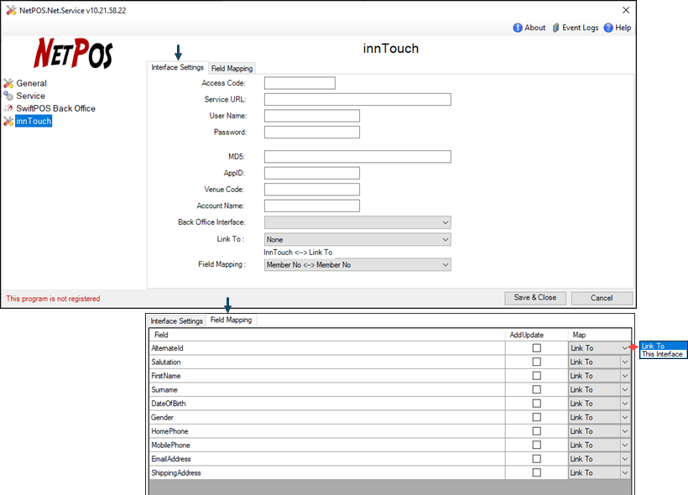688x495 pixels.
Task: Click the MD5 field
Action: point(357,157)
